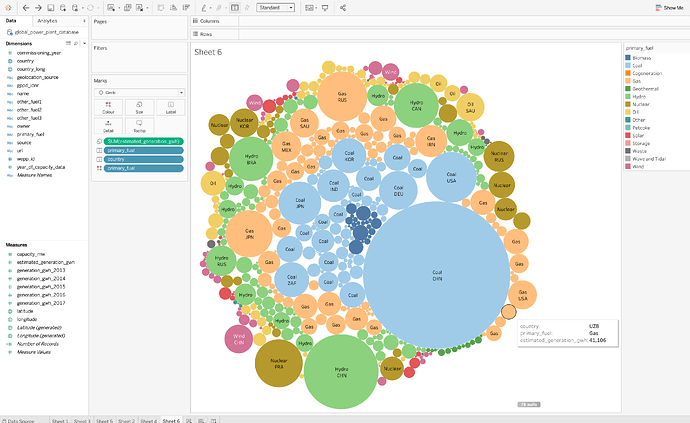Click the Colour button on Marks card
Viewport: 690px width, 423px height.
point(108,107)
